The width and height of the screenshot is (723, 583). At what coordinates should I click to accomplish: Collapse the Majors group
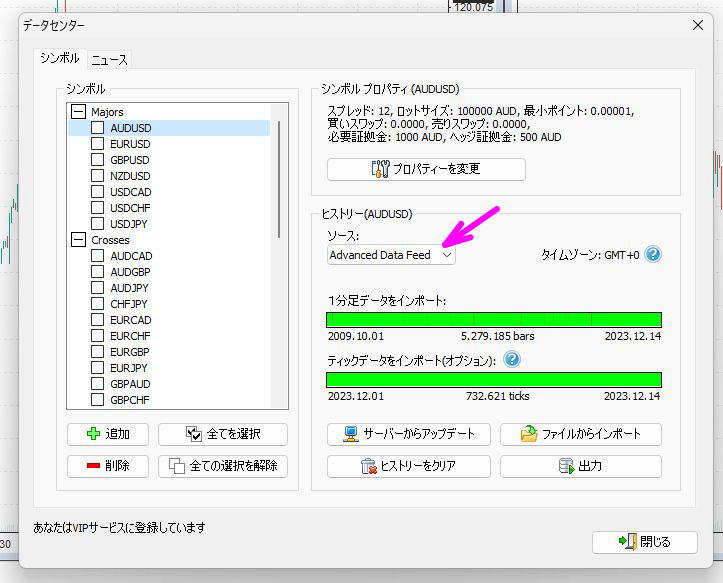(78, 112)
